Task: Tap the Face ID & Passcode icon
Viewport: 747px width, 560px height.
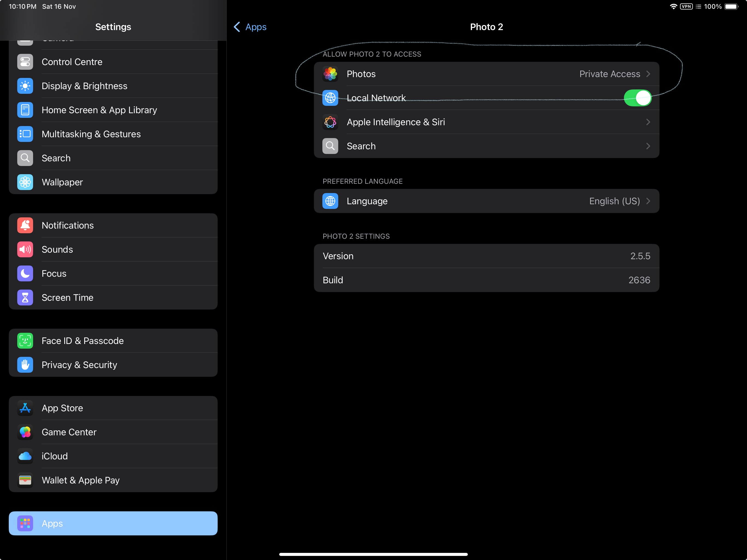Action: (x=25, y=341)
